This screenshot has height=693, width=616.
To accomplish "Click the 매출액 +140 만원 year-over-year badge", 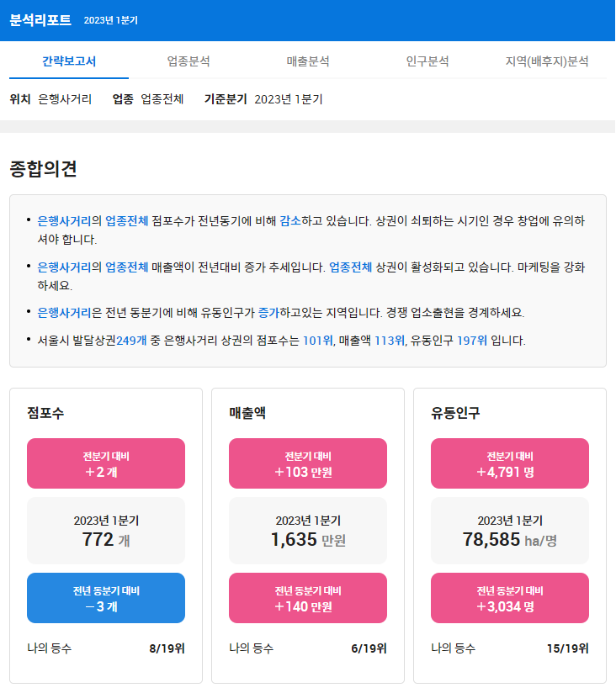I will point(308,599).
